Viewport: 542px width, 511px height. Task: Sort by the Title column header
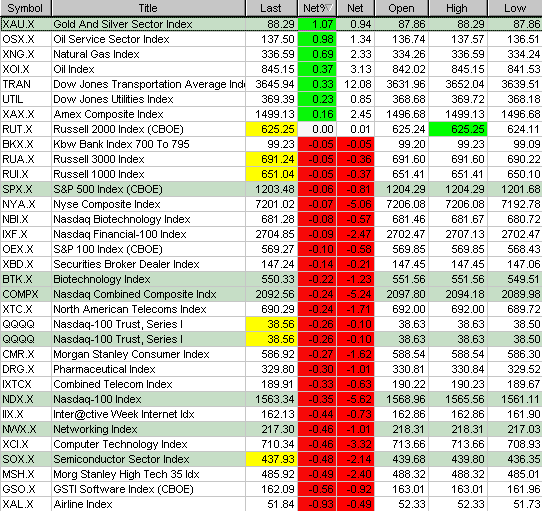tap(148, 8)
